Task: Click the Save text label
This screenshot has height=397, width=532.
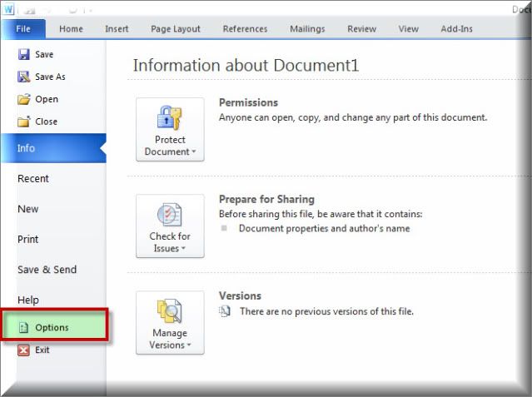Action: click(44, 54)
